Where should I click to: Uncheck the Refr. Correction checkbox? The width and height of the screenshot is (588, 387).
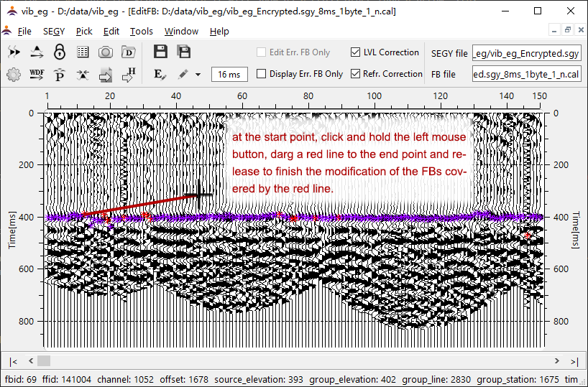pos(356,74)
